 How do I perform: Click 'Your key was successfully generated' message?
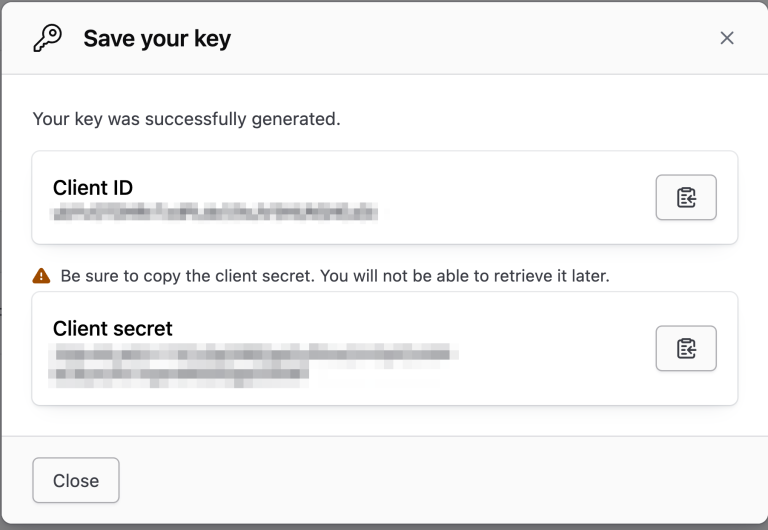coord(187,119)
